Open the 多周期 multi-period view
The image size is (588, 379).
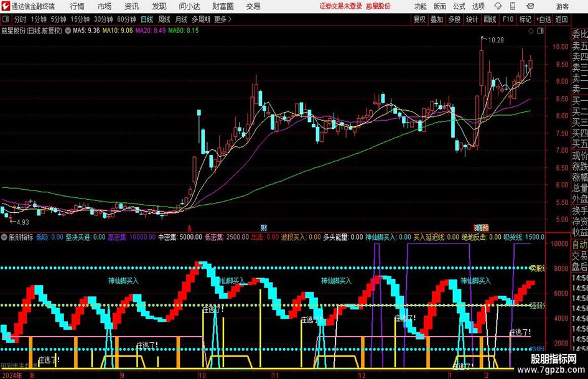pos(201,19)
